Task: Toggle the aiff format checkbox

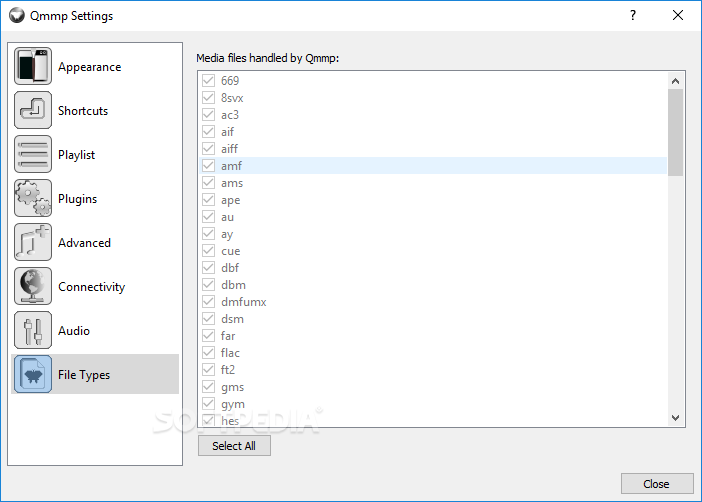Action: coord(208,149)
